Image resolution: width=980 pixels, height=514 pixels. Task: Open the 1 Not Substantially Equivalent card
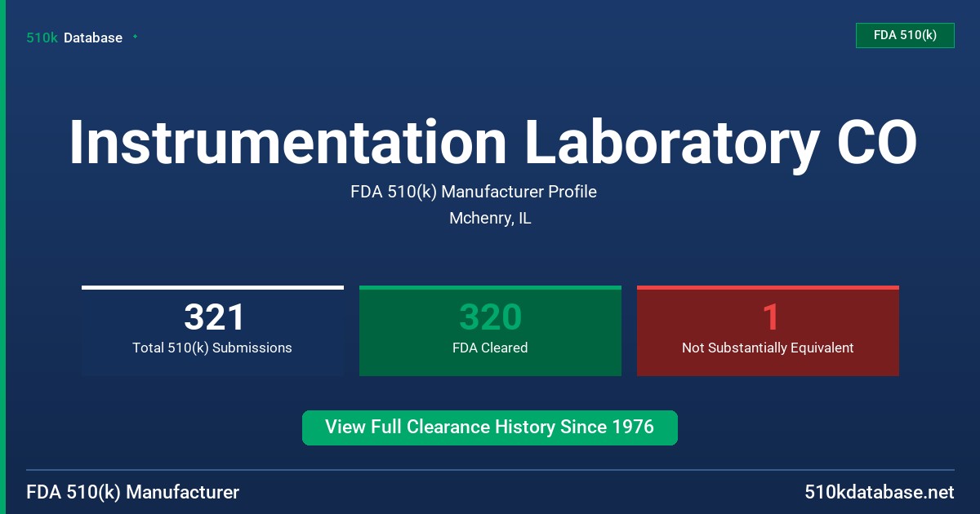coord(768,330)
